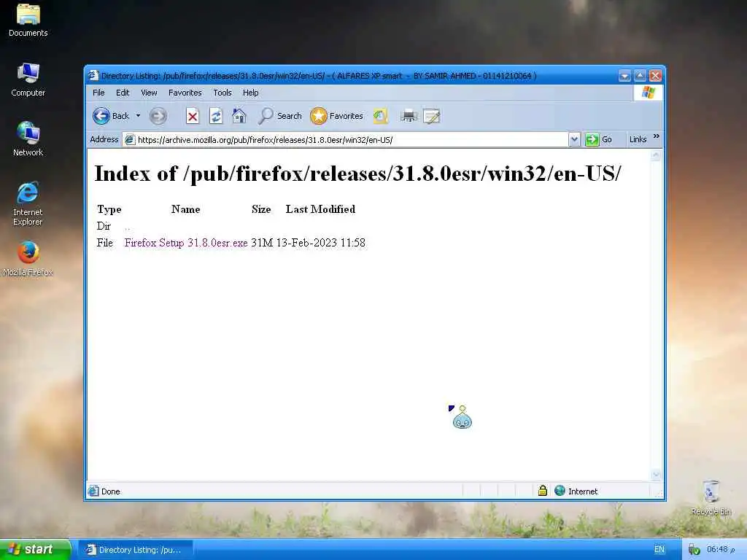Open the Search pane

point(279,116)
